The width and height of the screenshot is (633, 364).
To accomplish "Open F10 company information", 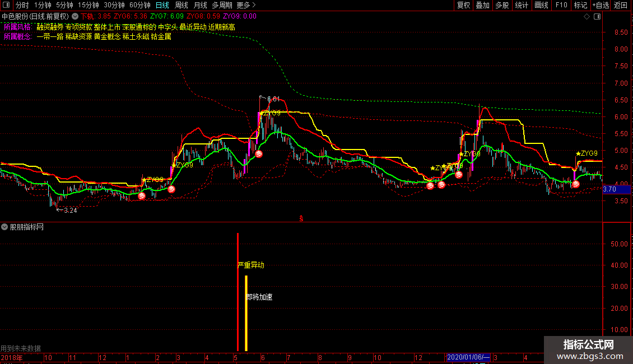I will coord(561,5).
